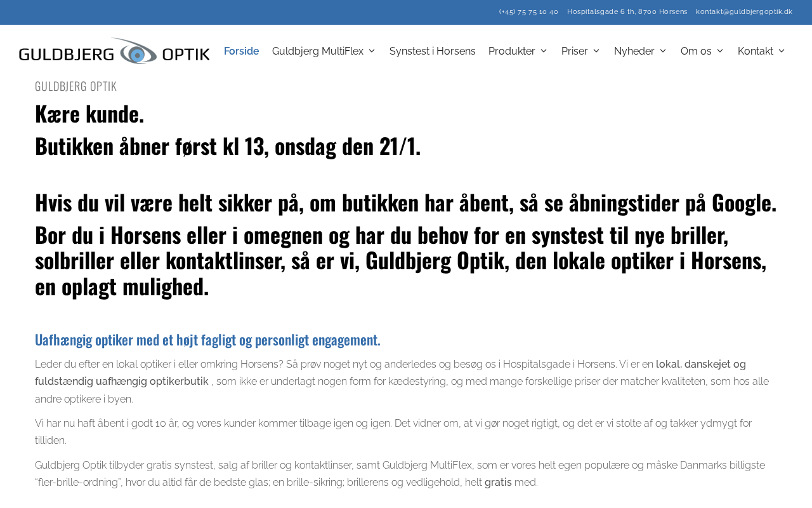
Task: Click the paragraph starting 'Guldbjerg Optik tilbyder gratis synstest'
Action: tap(400, 474)
